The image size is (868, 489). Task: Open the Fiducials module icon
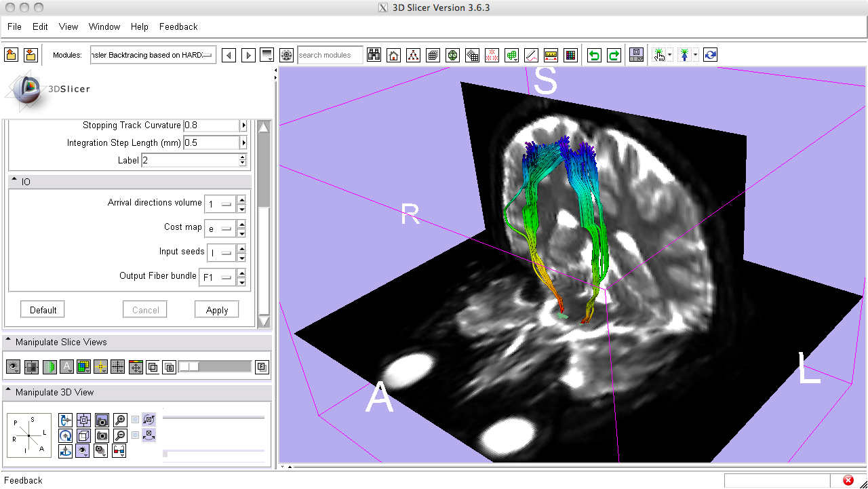point(492,55)
